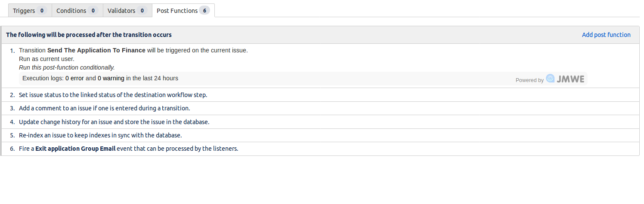
Task: Select the Set issue status post function row
Action: [320, 95]
